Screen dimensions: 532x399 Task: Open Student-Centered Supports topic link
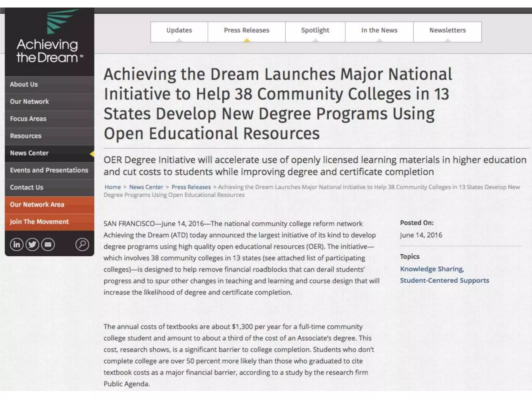coord(444,281)
